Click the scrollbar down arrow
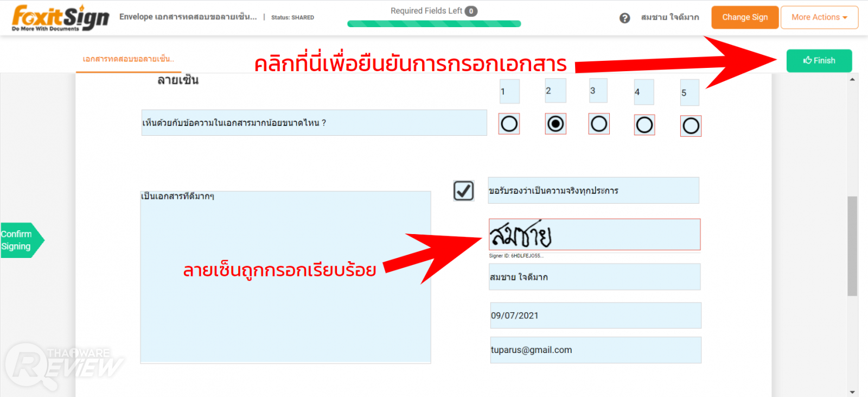This screenshot has width=868, height=397. [852, 392]
